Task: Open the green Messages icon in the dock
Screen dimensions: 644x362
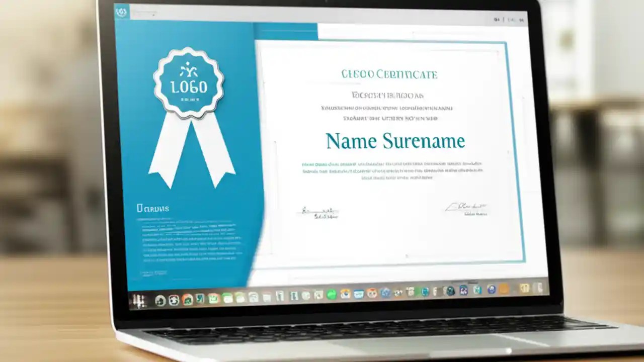Action: pos(331,295)
